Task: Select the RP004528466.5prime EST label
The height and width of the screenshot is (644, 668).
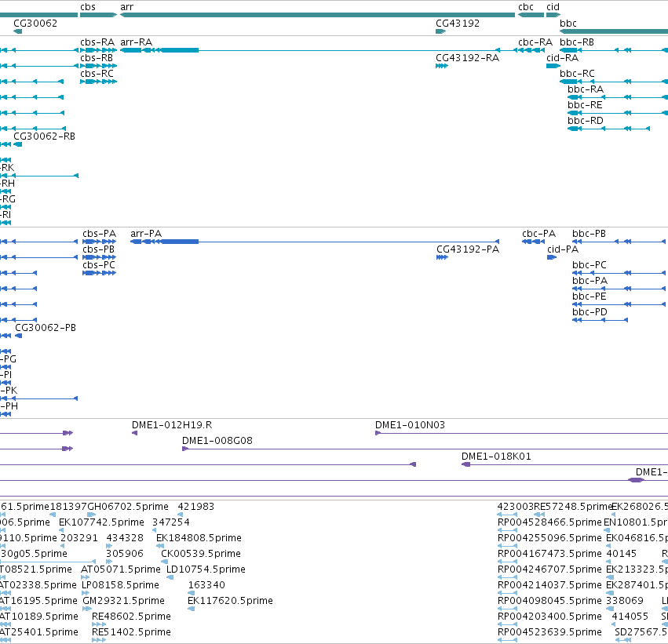Action: pos(549,522)
